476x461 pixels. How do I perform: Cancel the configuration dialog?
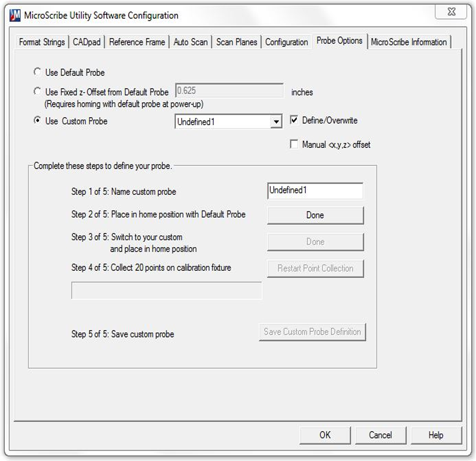click(x=380, y=435)
